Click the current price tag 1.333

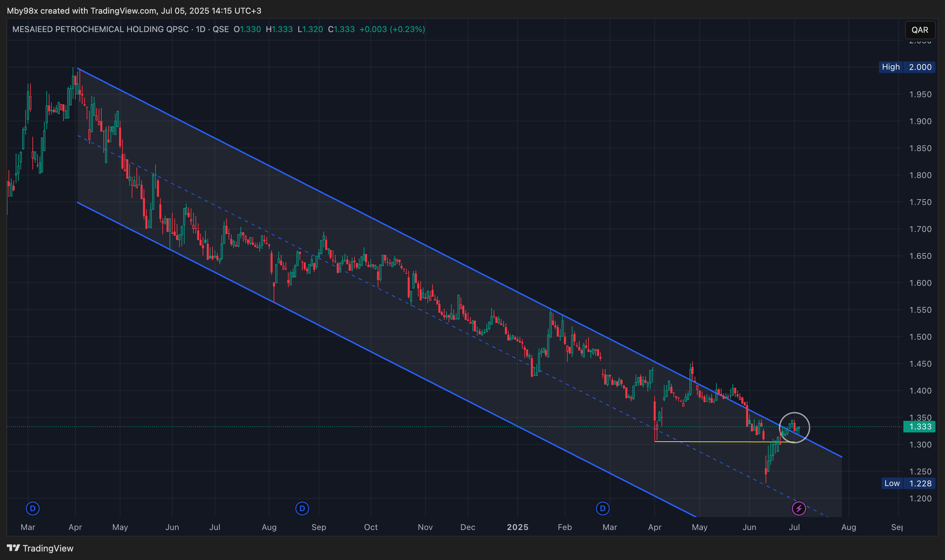click(920, 426)
